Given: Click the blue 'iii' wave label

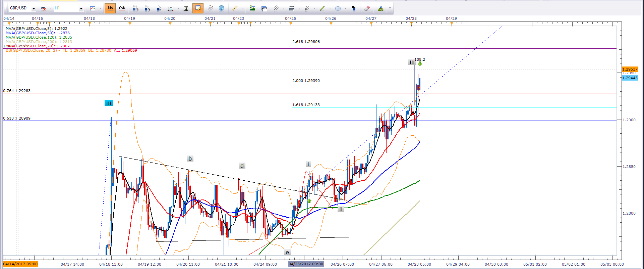Looking at the screenshot, I should (x=108, y=103).
